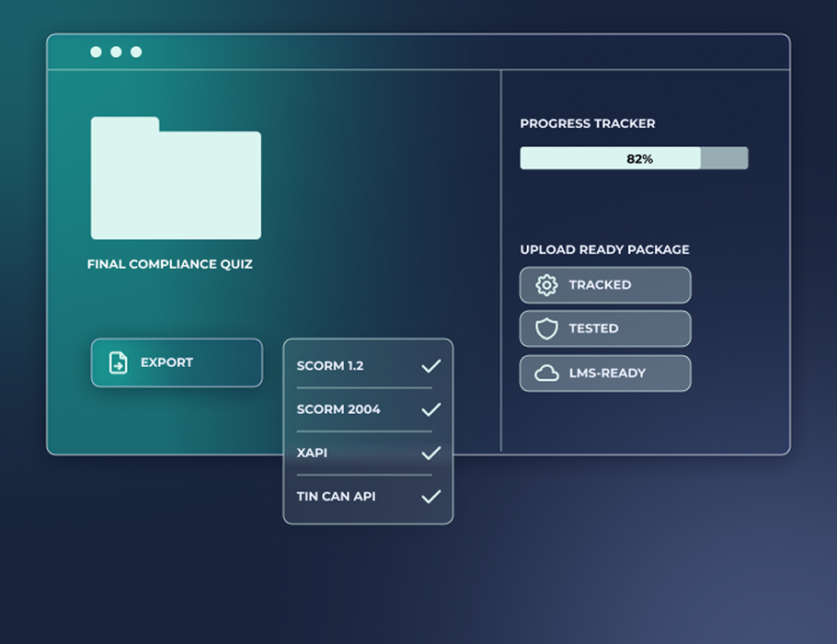Screen dimensions: 837x644
Task: Click the EXPORT button label
Action: coord(166,362)
